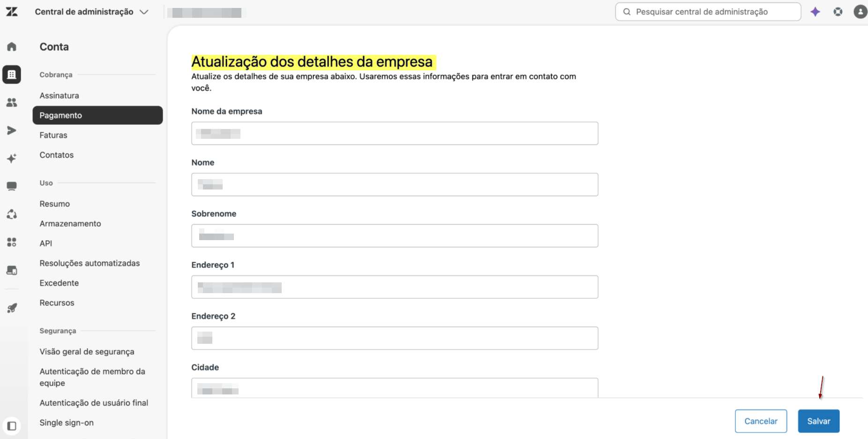This screenshot has width=868, height=439.
Task: Collapse the navigation panel icon
Action: coord(12,426)
